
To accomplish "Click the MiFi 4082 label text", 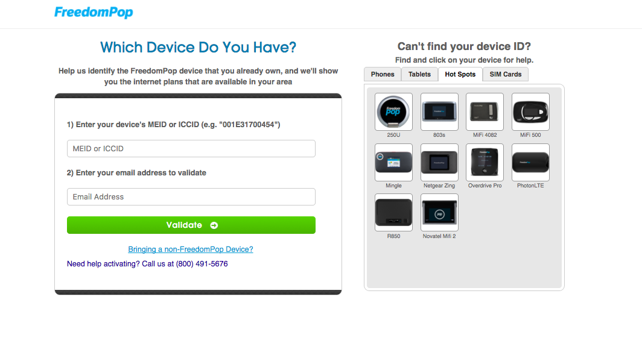I will 485,135.
